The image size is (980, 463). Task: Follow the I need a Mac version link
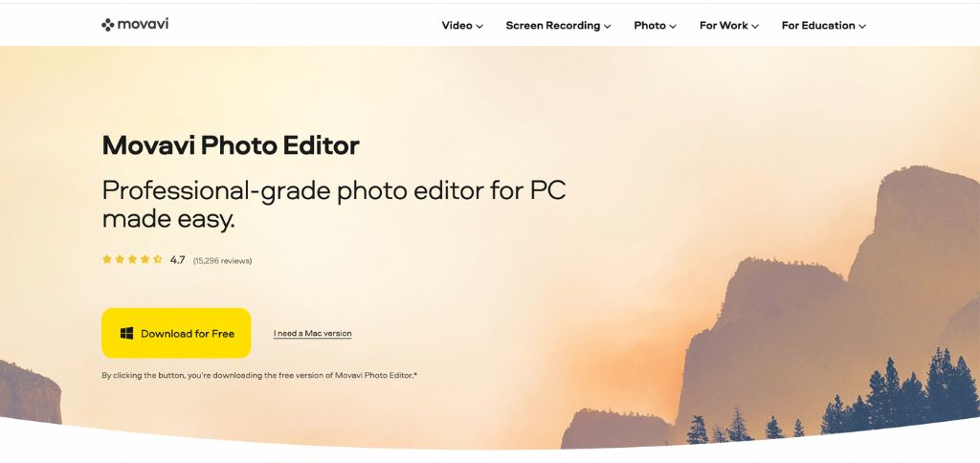coord(313,334)
